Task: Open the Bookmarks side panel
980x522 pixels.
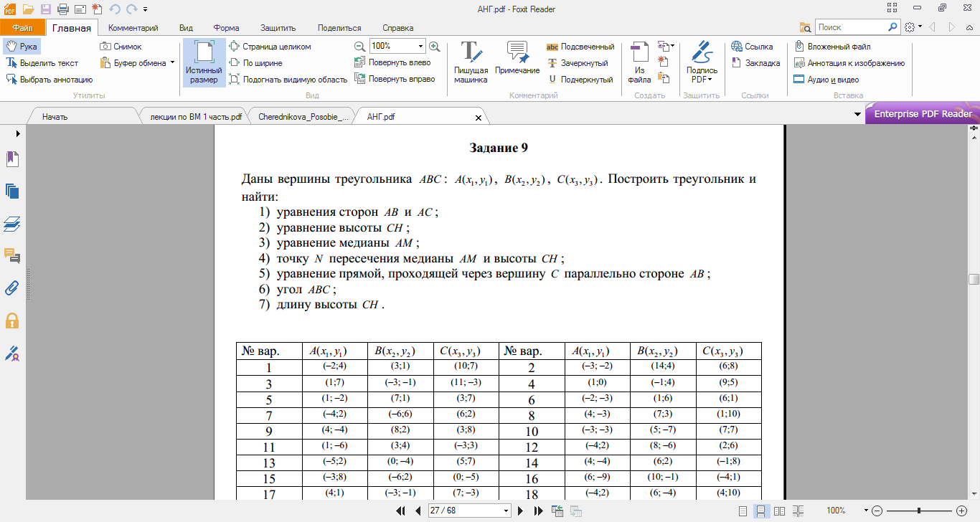Action: (12, 158)
